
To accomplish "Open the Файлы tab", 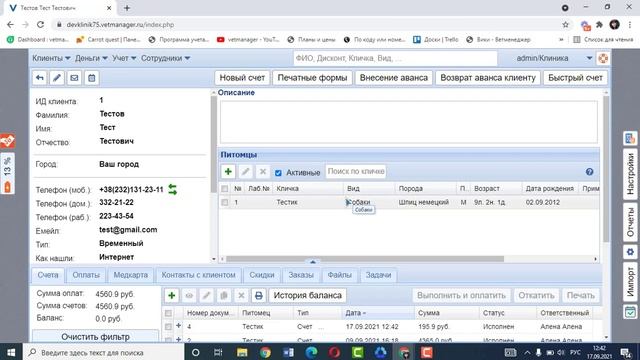I will [x=340, y=275].
